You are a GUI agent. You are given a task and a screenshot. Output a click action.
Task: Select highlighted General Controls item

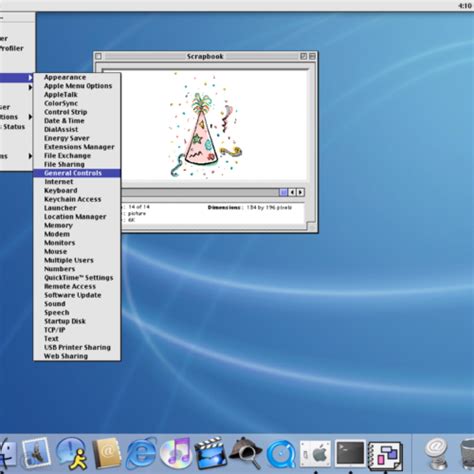77,173
